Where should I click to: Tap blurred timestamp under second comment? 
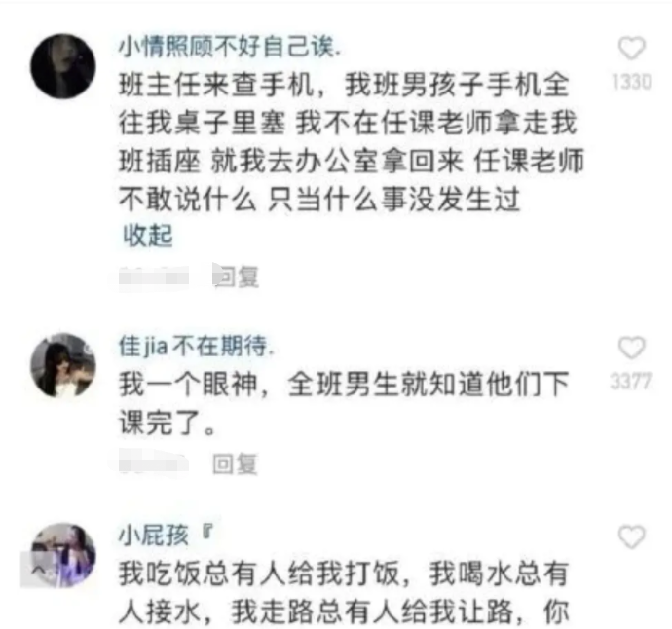point(154,463)
